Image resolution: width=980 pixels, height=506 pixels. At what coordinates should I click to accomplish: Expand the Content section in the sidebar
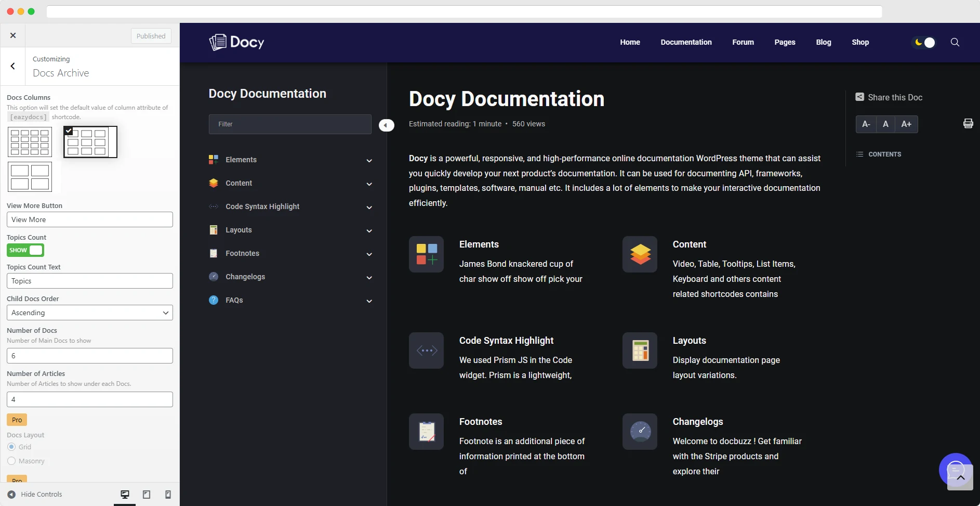click(369, 184)
